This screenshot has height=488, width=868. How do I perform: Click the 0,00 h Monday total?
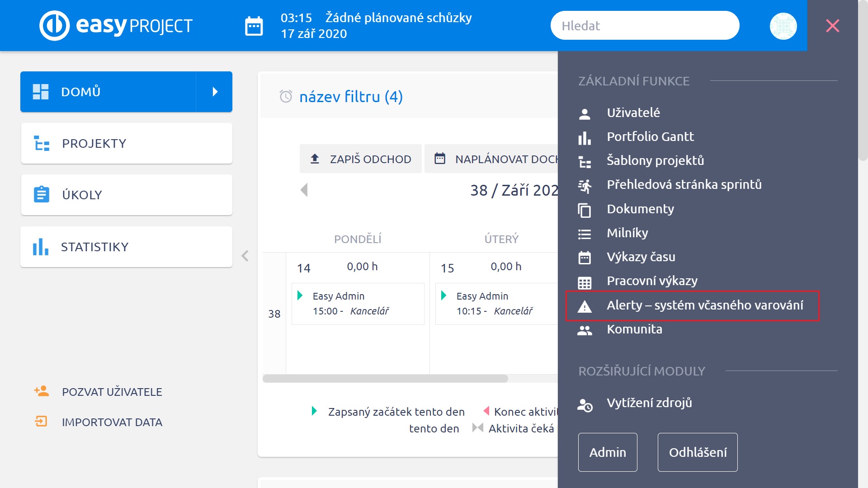(x=362, y=267)
